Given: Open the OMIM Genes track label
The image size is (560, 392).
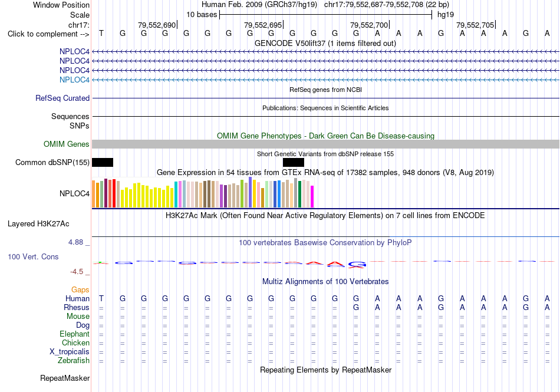Looking at the screenshot, I should click(x=67, y=144).
